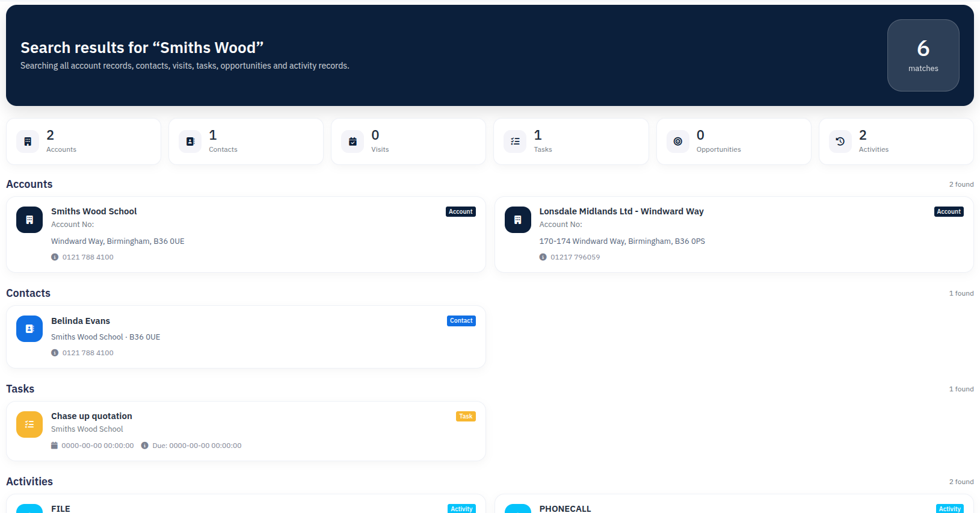
Task: Click the Accounts section heading
Action: click(29, 184)
